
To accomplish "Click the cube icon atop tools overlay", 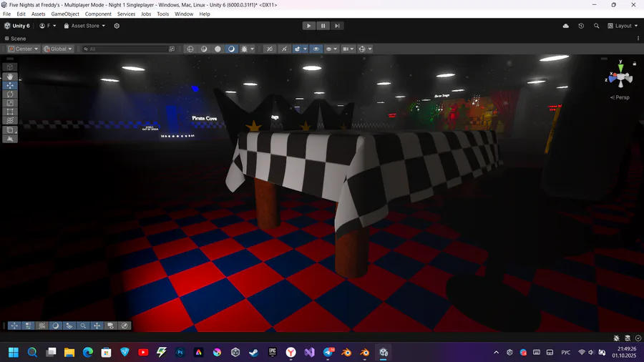I will (x=10, y=67).
